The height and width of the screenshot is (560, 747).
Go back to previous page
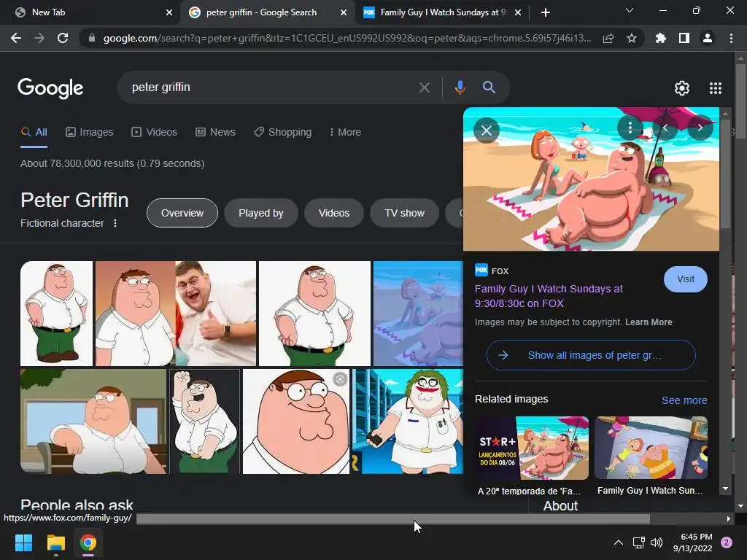[16, 38]
